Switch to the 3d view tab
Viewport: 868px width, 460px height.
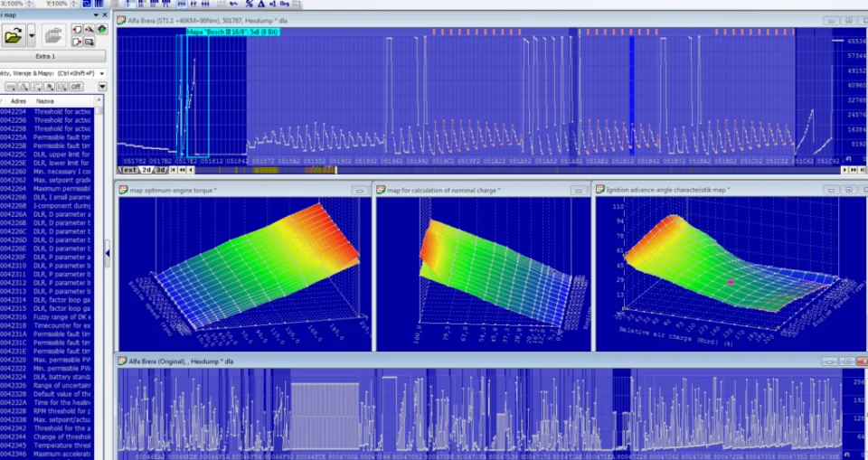pos(161,170)
